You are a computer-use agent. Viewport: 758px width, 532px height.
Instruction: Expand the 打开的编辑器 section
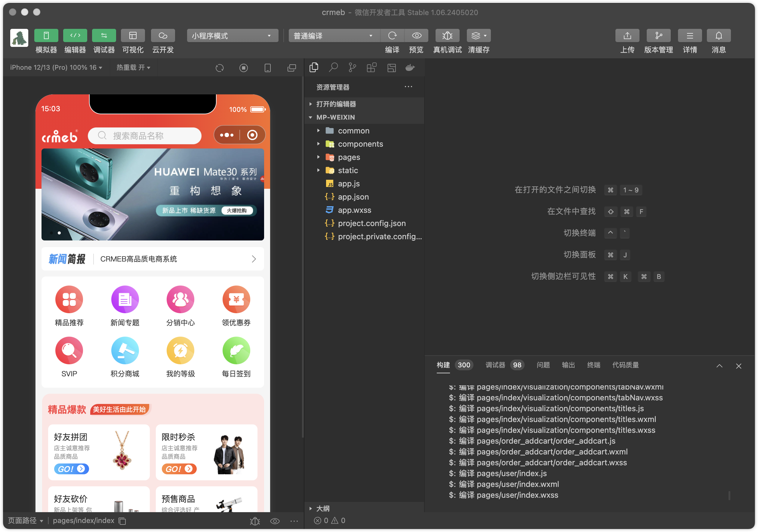[365, 104]
